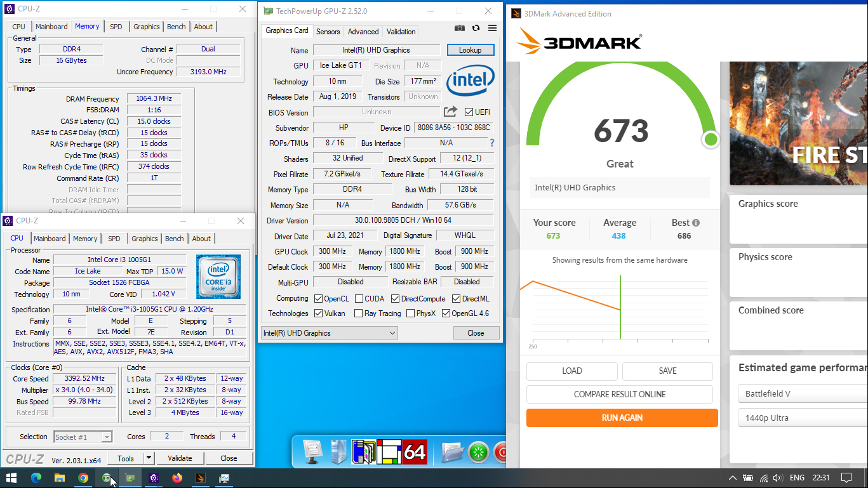Viewport: 868px width, 488px height.
Task: Toggle the OpenCL checkbox
Action: [x=319, y=299]
